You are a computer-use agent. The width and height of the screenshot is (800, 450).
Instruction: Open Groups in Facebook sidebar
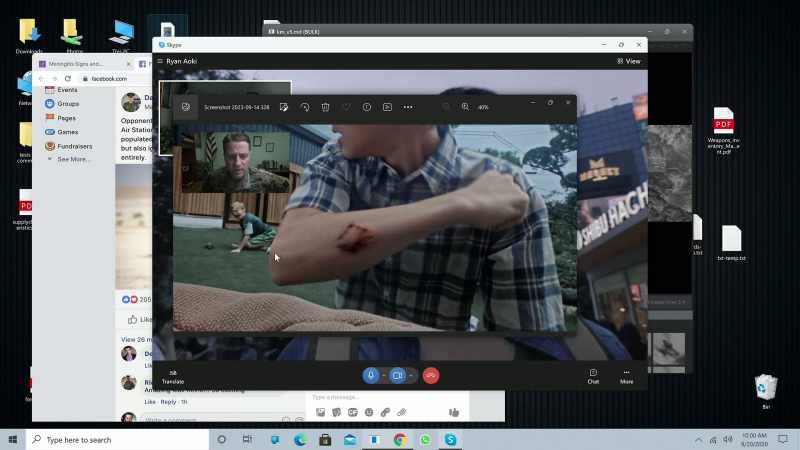point(62,104)
